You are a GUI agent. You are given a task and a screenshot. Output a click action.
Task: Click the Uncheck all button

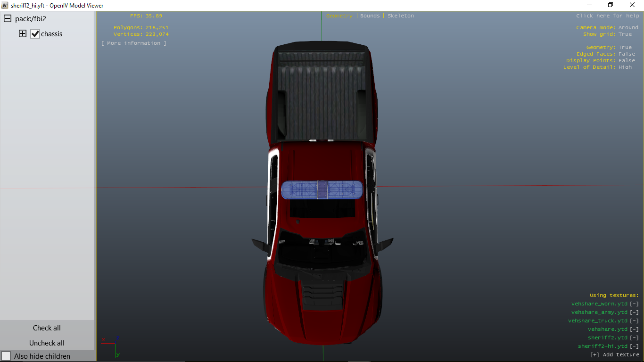click(47, 343)
